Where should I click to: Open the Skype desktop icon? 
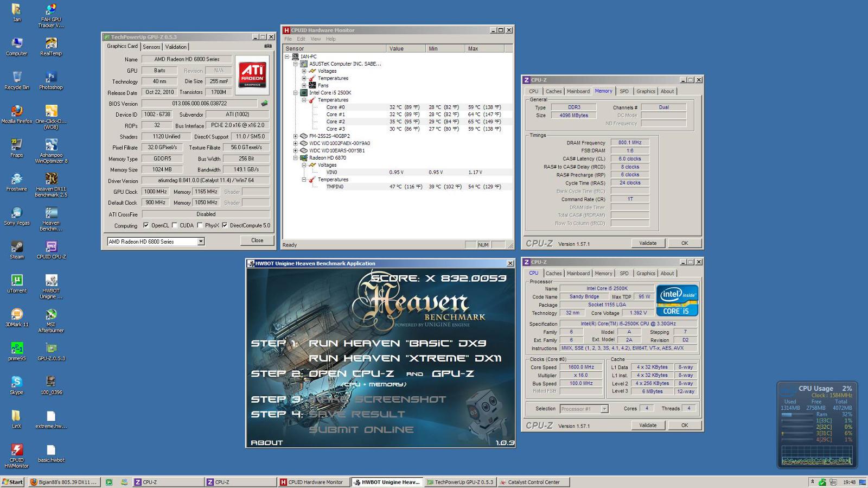(17, 385)
